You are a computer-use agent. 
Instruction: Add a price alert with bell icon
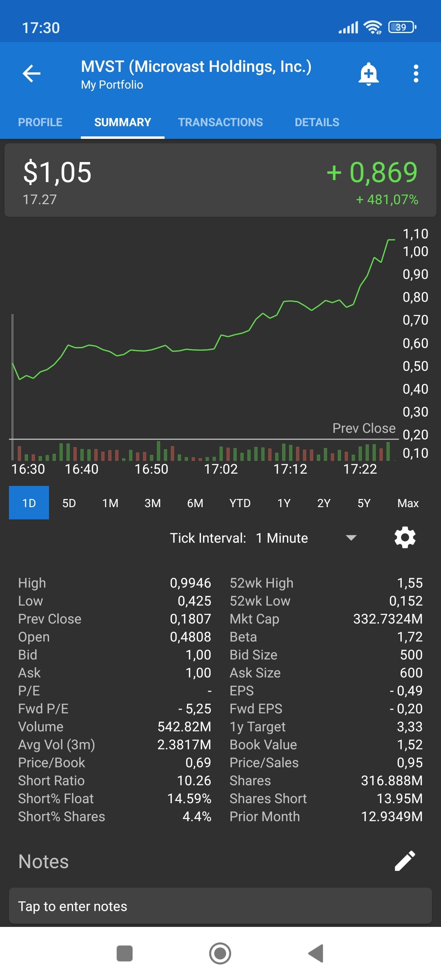pyautogui.click(x=368, y=74)
